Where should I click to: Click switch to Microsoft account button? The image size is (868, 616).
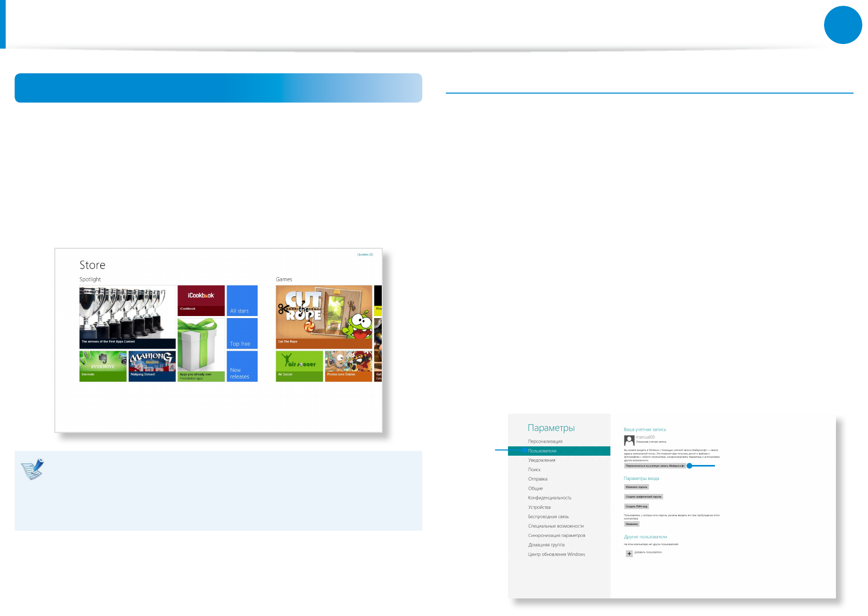click(x=655, y=466)
